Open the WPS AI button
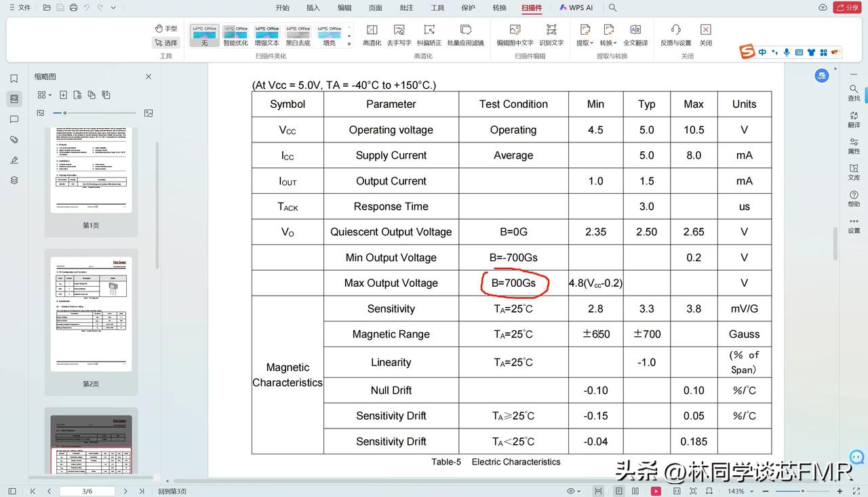Image resolution: width=868 pixels, height=497 pixels. tap(576, 7)
